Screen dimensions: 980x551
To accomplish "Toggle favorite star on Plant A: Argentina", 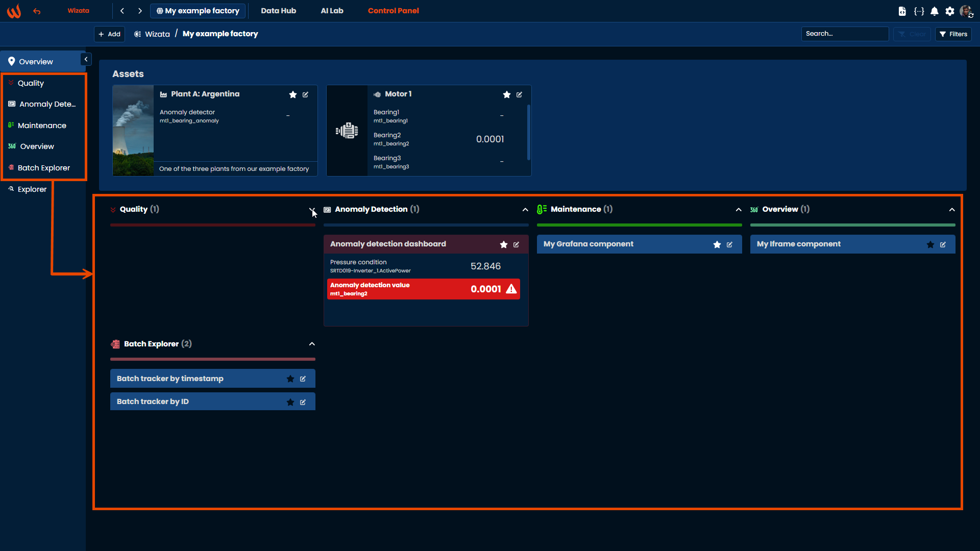I will click(x=292, y=94).
